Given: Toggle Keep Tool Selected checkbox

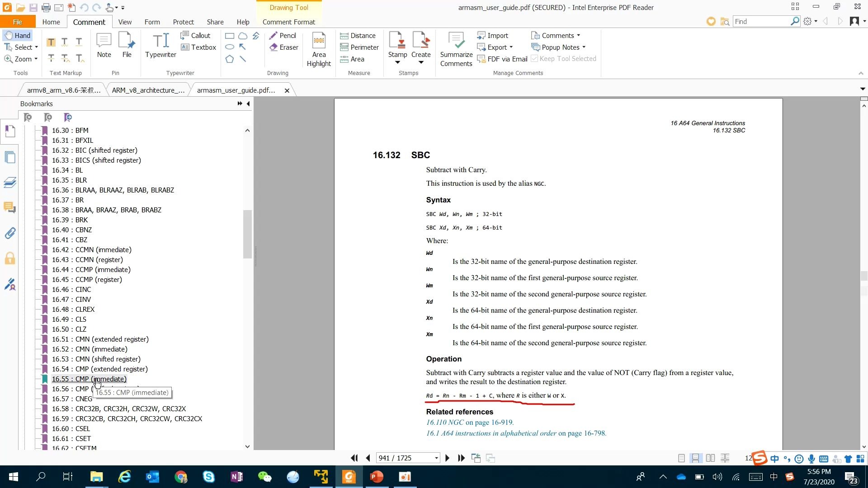Looking at the screenshot, I should (534, 59).
